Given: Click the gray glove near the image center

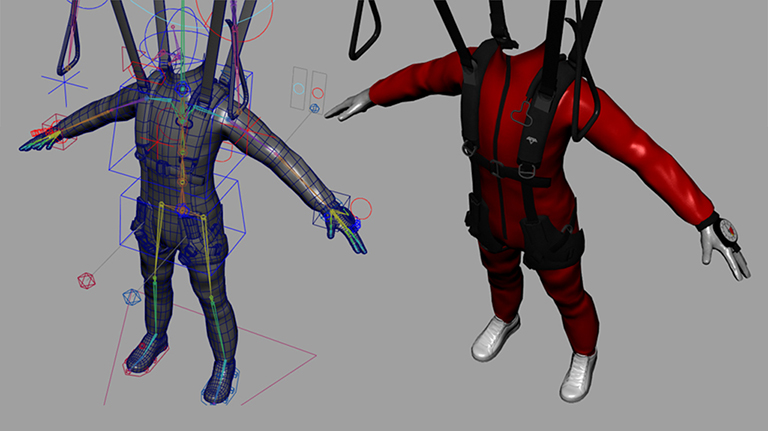Looking at the screenshot, I should (348, 104).
